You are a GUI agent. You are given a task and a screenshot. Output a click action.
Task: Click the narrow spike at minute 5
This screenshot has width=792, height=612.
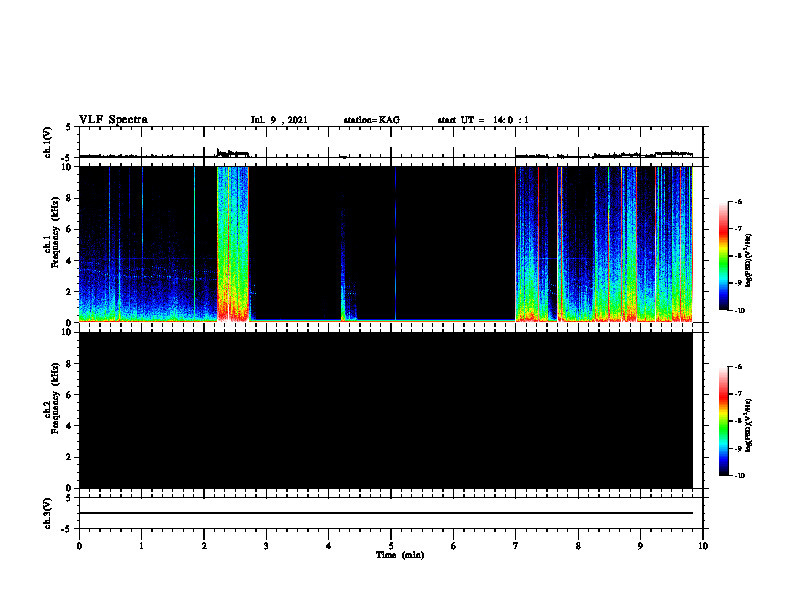395,244
